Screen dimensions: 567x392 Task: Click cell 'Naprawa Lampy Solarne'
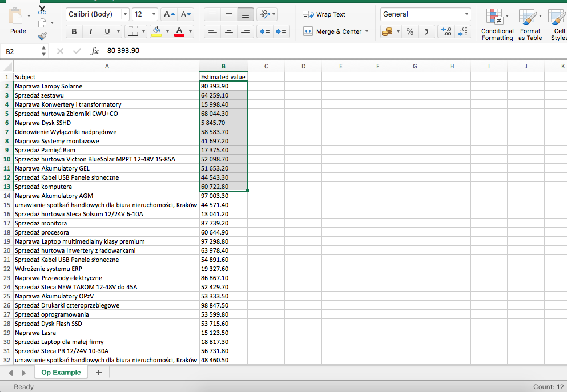click(107, 86)
